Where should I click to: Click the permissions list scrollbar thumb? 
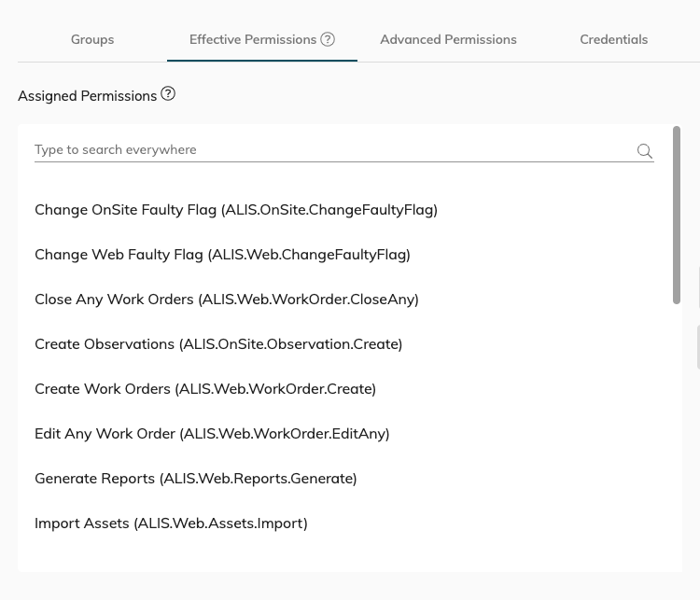tap(677, 215)
